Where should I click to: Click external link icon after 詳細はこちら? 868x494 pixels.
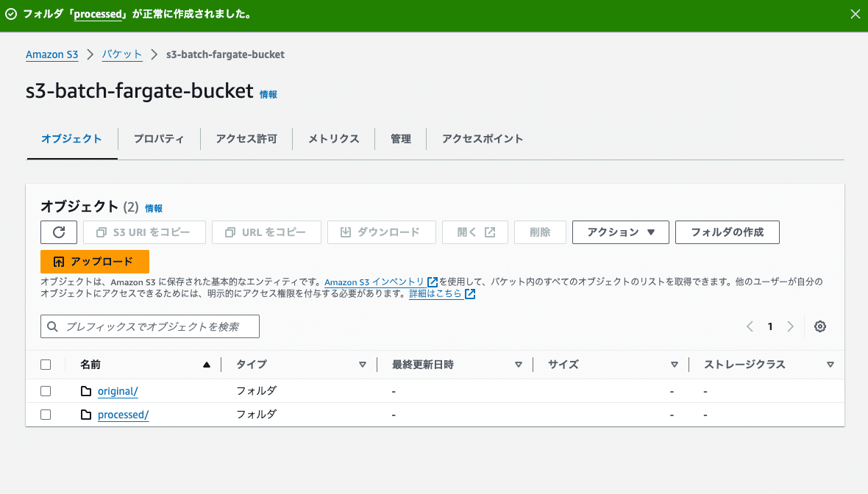470,294
